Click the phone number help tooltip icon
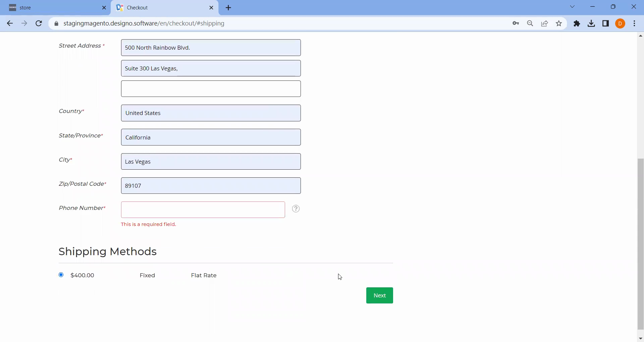 click(x=296, y=209)
